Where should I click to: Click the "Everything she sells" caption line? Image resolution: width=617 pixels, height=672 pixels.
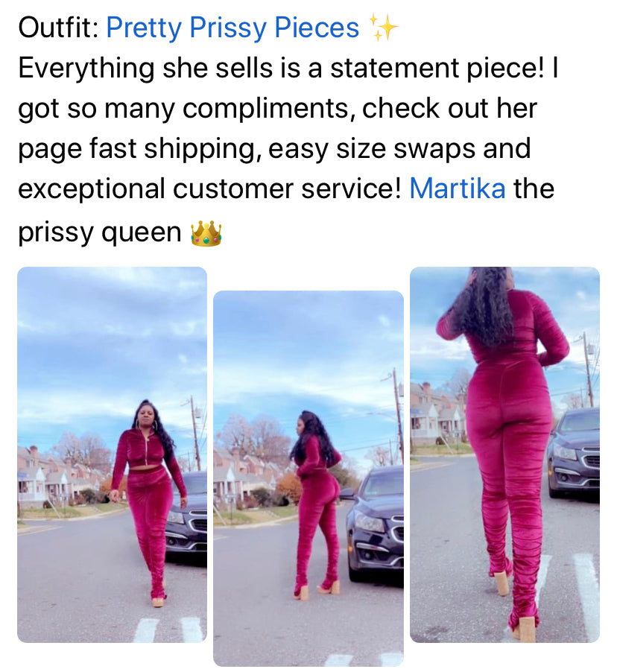[x=288, y=69]
